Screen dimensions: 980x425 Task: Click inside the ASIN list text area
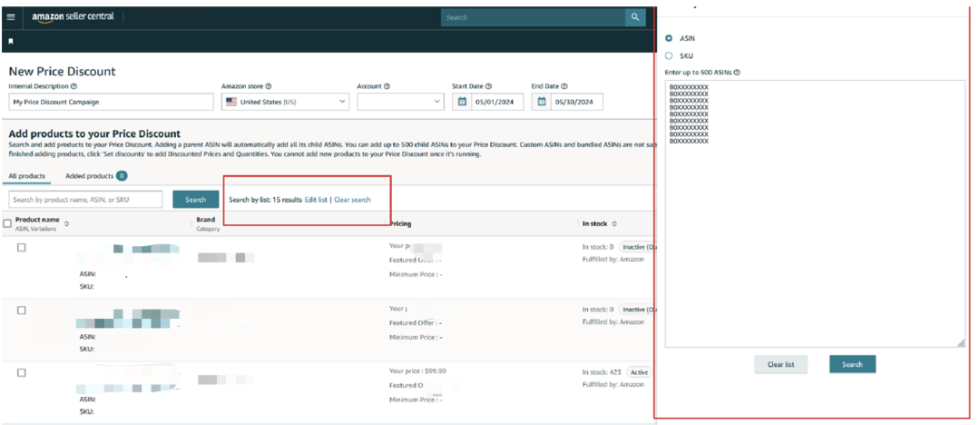coord(815,213)
